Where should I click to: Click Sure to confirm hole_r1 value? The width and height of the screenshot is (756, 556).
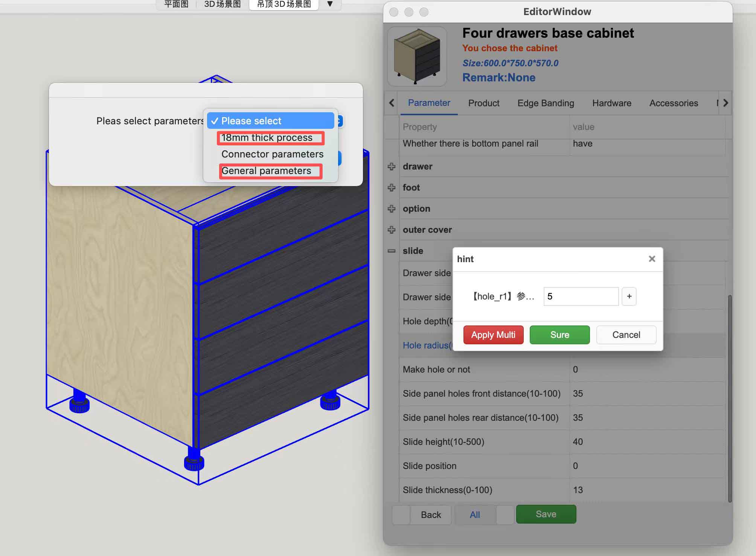click(559, 335)
